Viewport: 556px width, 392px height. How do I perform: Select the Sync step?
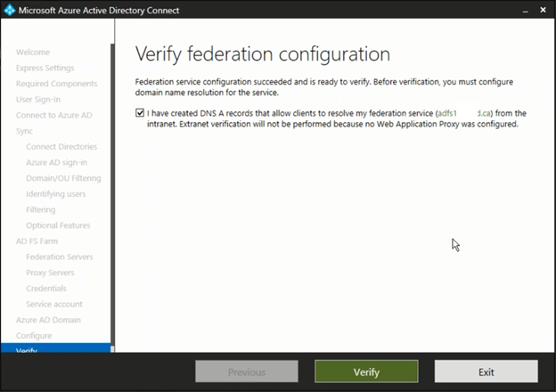24,131
